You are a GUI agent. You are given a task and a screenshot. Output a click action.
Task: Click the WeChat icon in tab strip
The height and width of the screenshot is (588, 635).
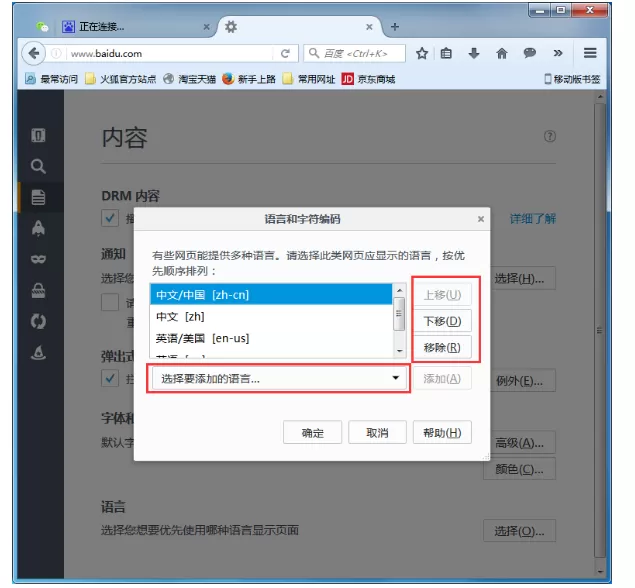pyautogui.click(x=42, y=27)
